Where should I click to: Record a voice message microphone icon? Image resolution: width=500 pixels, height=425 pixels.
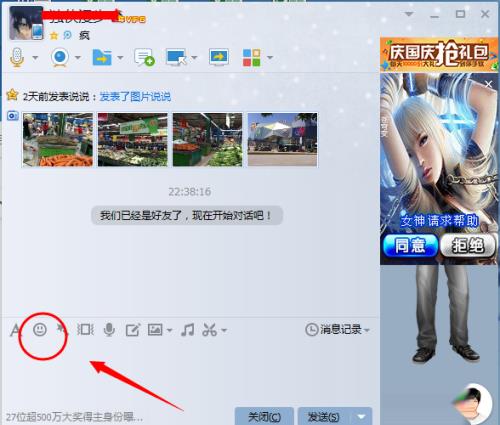tap(109, 330)
